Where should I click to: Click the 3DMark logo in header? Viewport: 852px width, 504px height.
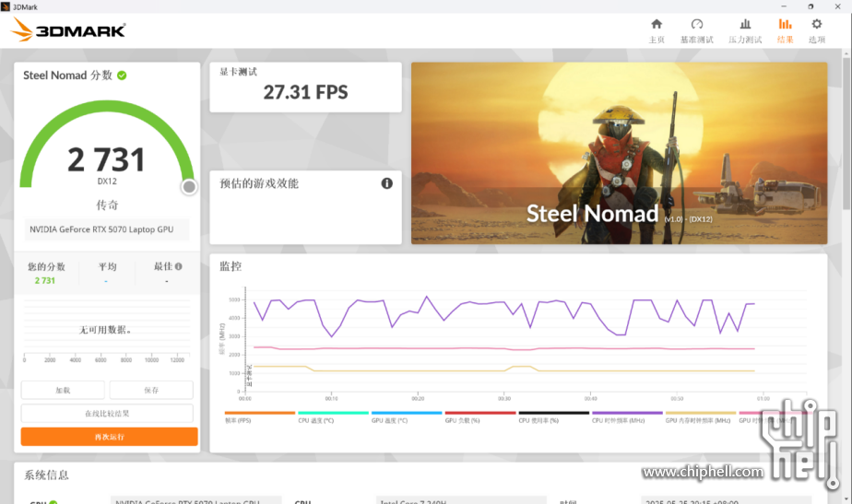tap(68, 29)
